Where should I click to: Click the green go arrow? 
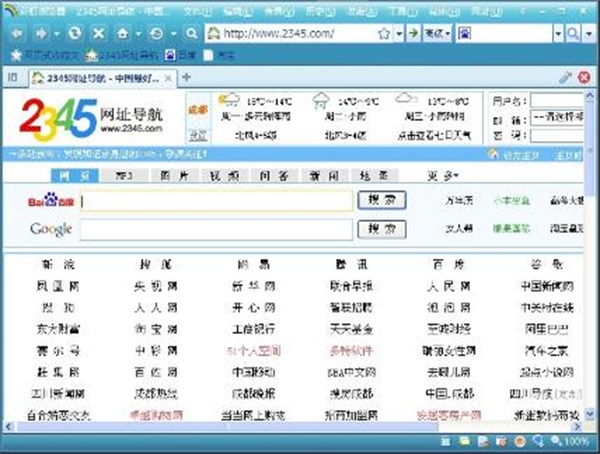[x=413, y=33]
